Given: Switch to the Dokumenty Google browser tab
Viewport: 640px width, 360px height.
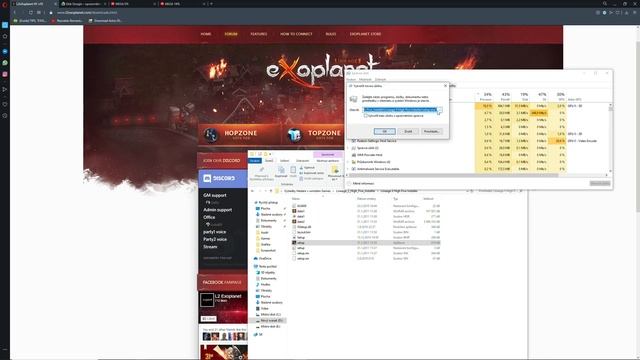Looking at the screenshot, I should point(84,4).
